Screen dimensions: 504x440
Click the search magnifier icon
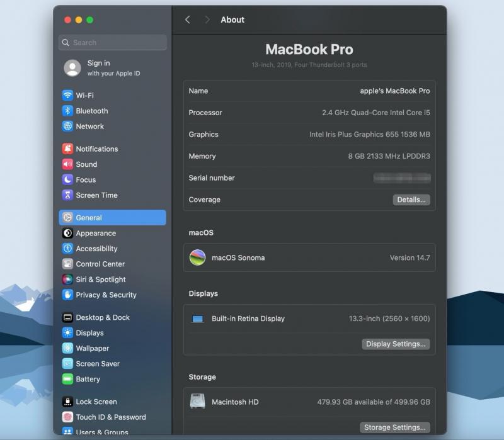(x=66, y=42)
